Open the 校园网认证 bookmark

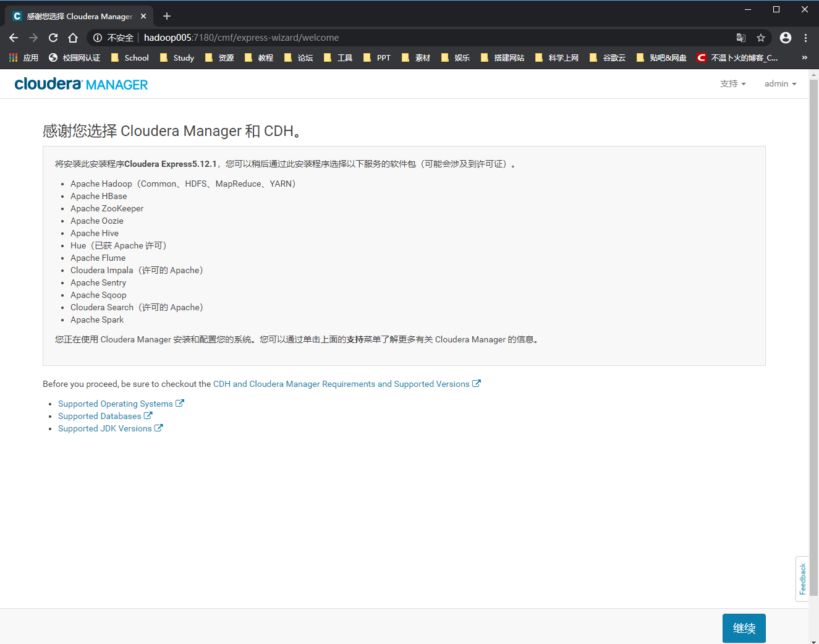[74, 57]
